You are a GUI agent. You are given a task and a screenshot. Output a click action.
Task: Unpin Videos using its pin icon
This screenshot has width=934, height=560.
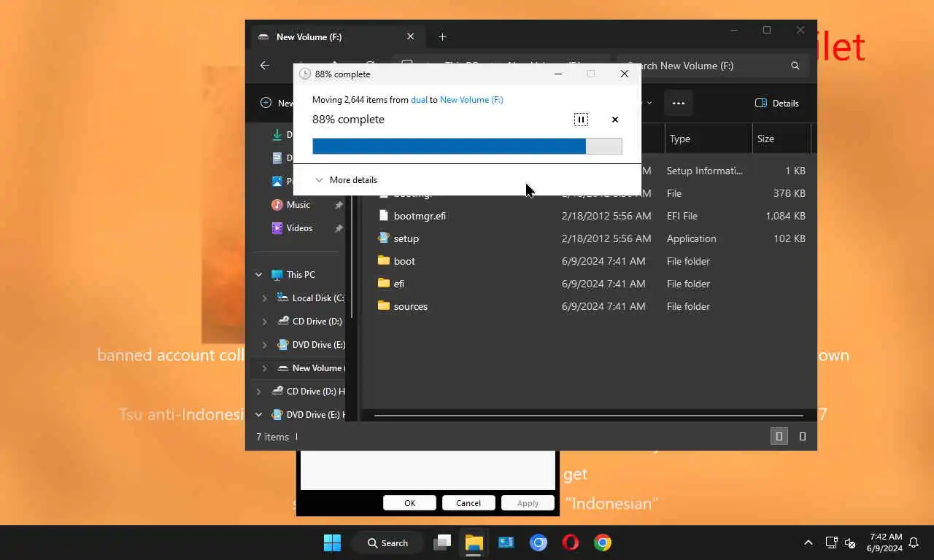tap(339, 229)
